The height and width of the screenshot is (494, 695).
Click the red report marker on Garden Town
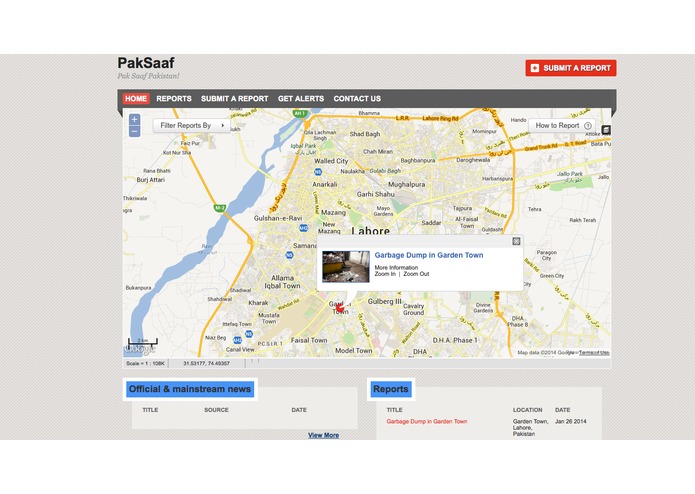(340, 307)
